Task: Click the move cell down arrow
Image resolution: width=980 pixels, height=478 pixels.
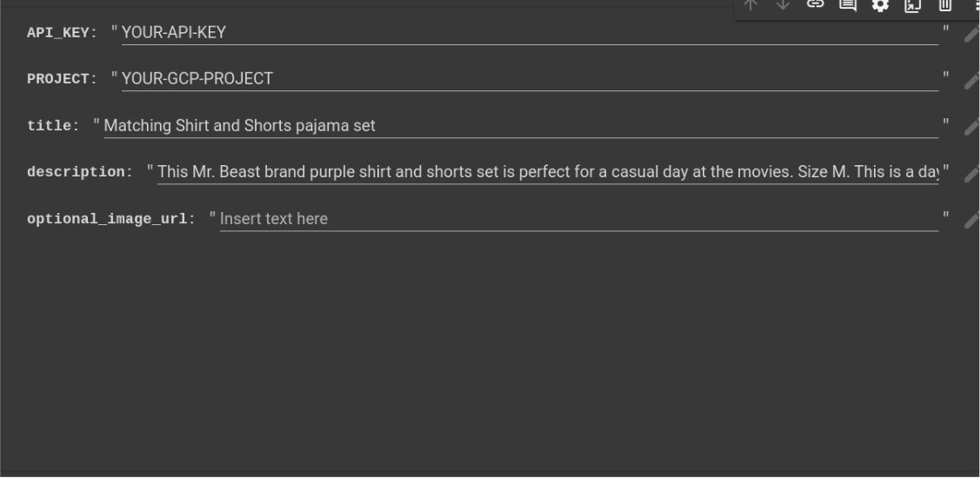Action: click(x=783, y=6)
